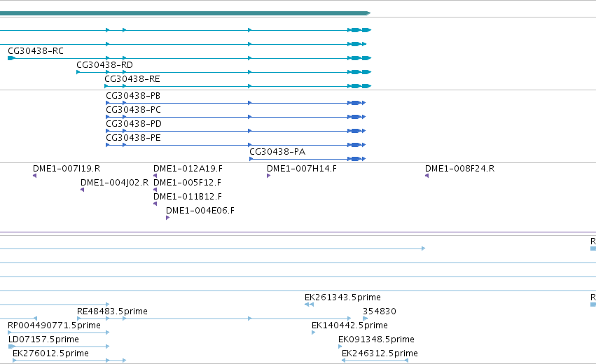Click the arrow glyph under DME1-011B12.F
The image size is (596, 364).
(x=155, y=204)
